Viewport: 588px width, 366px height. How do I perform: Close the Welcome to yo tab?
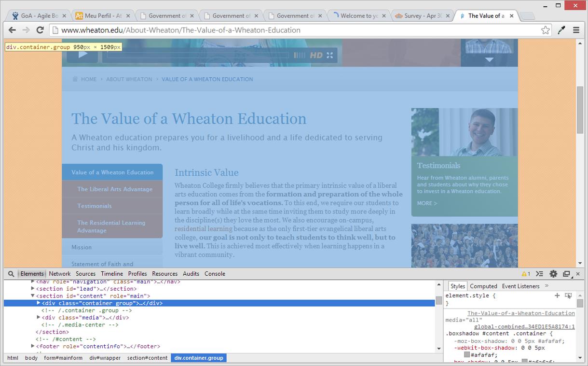384,16
